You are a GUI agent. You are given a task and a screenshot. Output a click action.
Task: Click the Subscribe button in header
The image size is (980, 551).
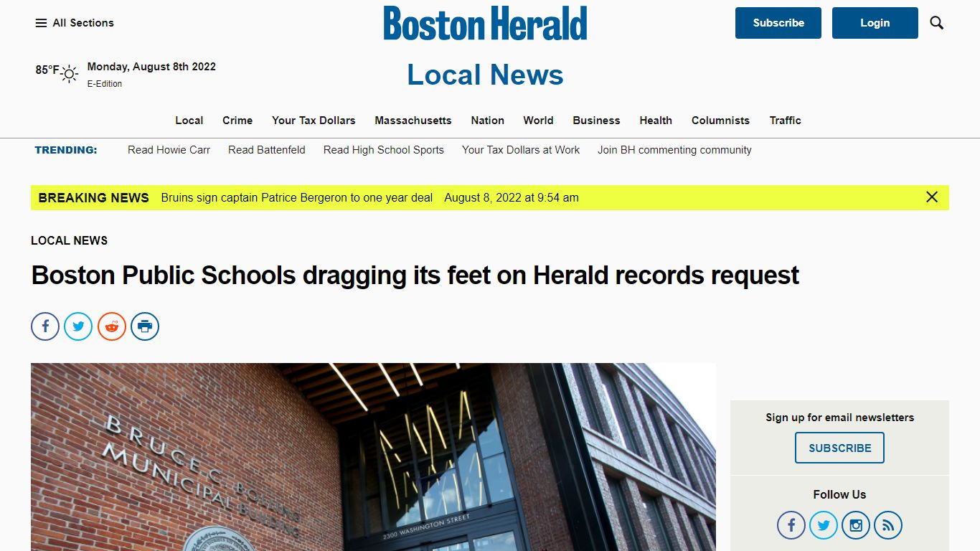pos(778,23)
